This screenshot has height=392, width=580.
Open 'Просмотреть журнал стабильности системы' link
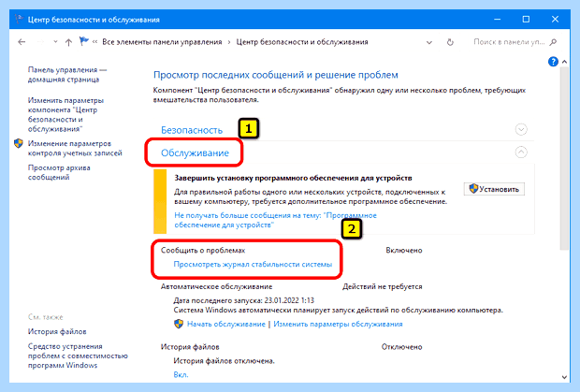click(x=253, y=265)
